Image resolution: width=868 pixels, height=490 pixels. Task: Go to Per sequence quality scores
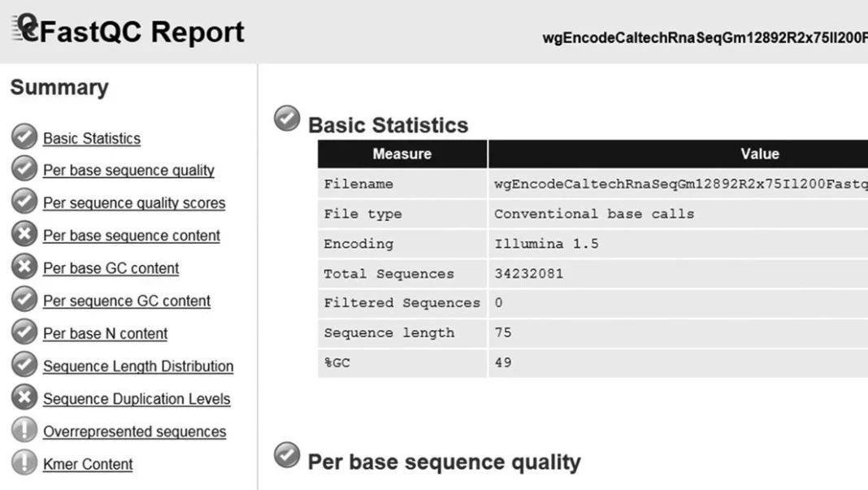click(134, 203)
